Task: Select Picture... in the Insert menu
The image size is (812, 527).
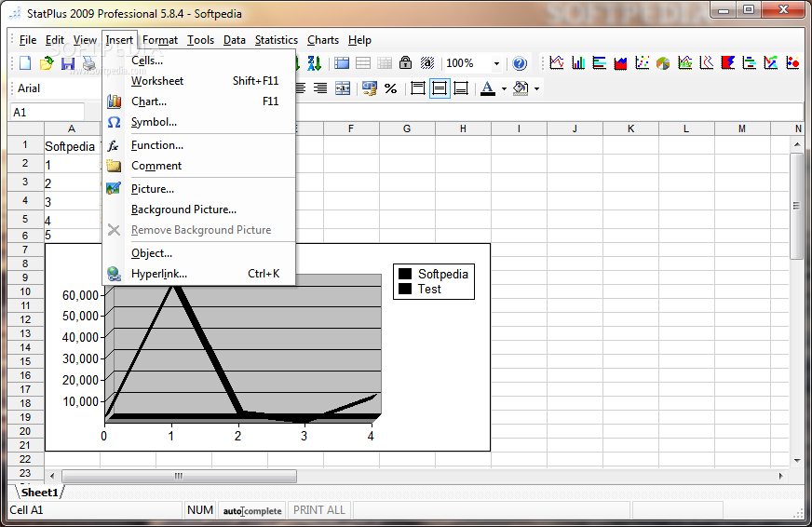Action: [199, 189]
